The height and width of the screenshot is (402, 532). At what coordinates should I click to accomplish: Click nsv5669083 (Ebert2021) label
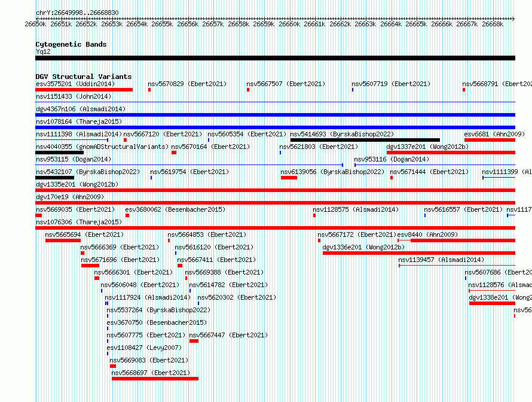point(149,360)
